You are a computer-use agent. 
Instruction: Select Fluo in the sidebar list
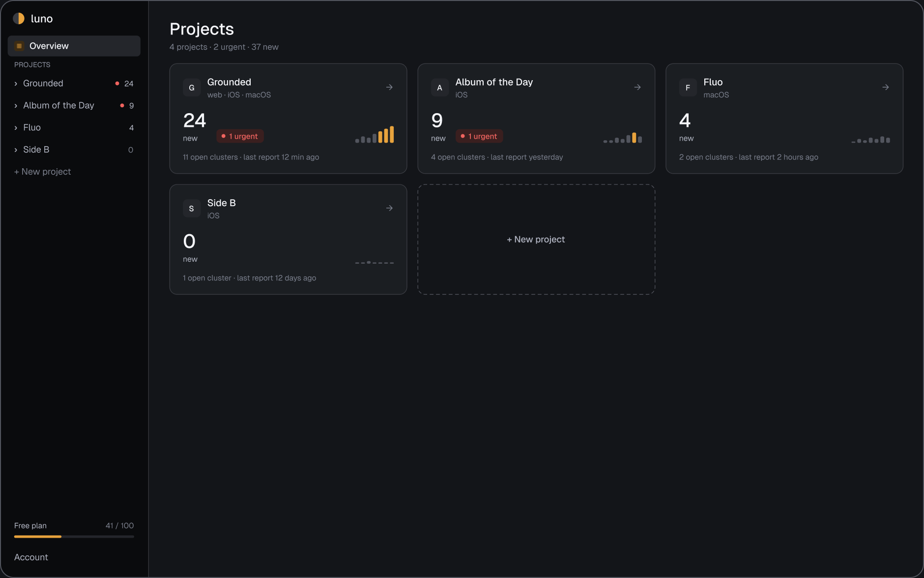(74, 127)
